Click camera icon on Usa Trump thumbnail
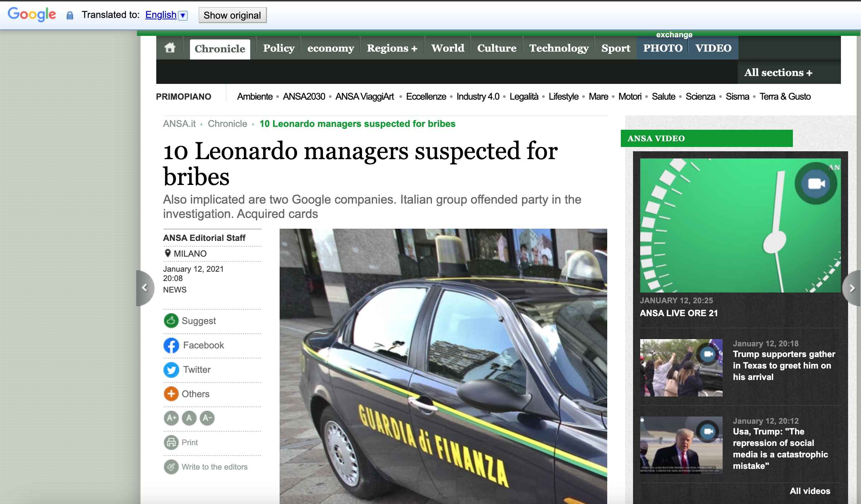The height and width of the screenshot is (504, 861). (x=708, y=431)
